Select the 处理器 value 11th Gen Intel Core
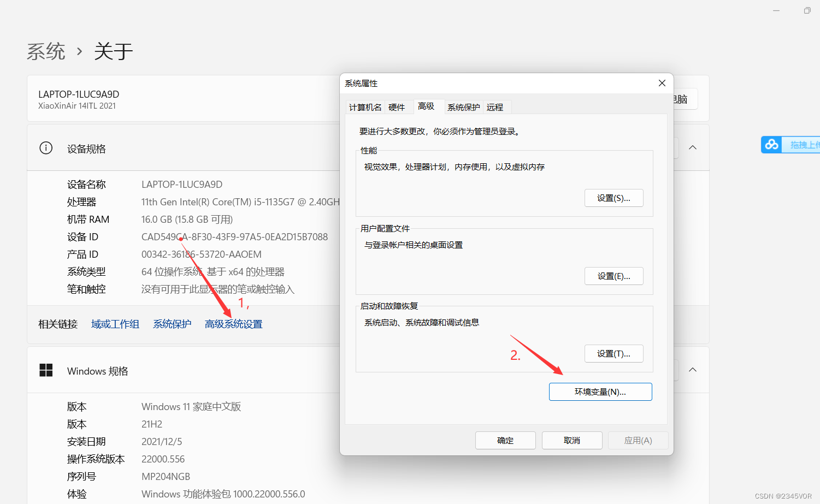 click(x=240, y=201)
